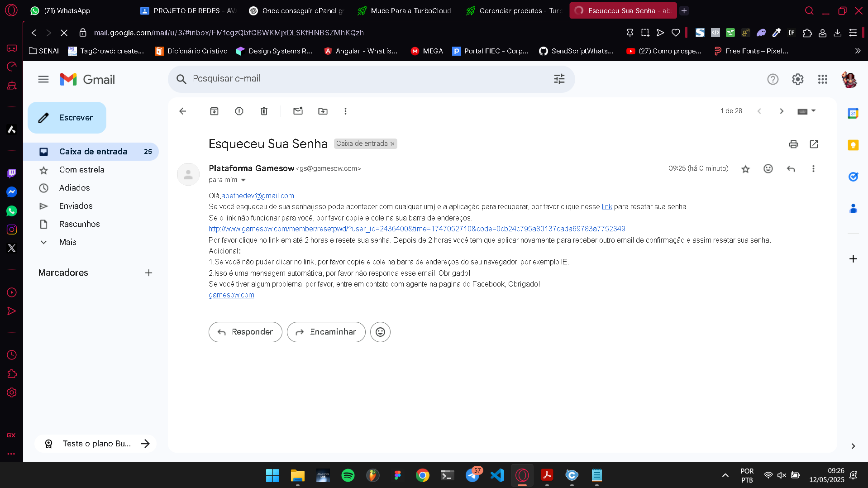This screenshot has height=488, width=868.
Task: Add an emoji reaction to the message
Action: coord(768,168)
